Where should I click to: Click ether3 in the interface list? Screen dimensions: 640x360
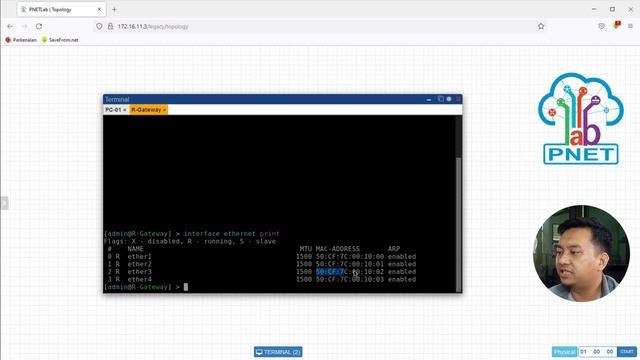pyautogui.click(x=139, y=272)
